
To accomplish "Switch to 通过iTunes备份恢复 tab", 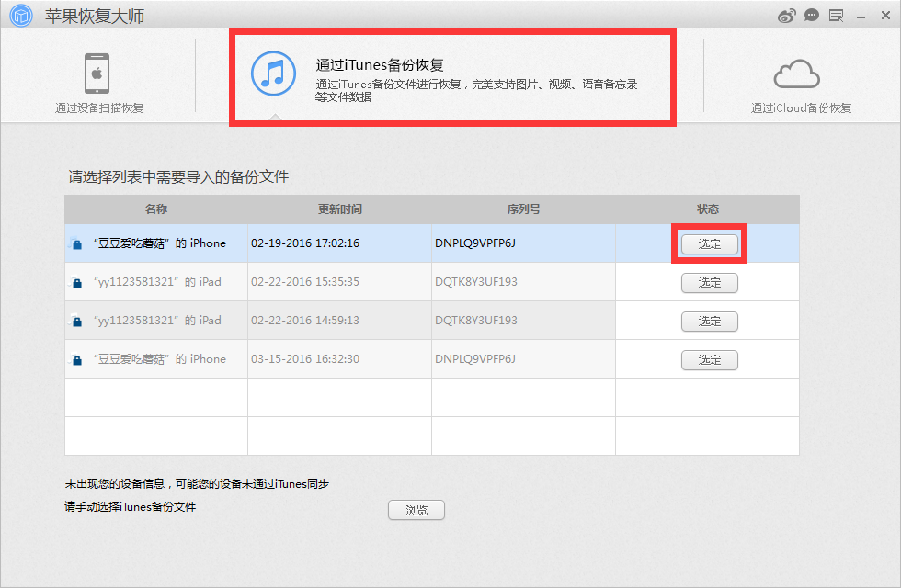I will (x=451, y=77).
